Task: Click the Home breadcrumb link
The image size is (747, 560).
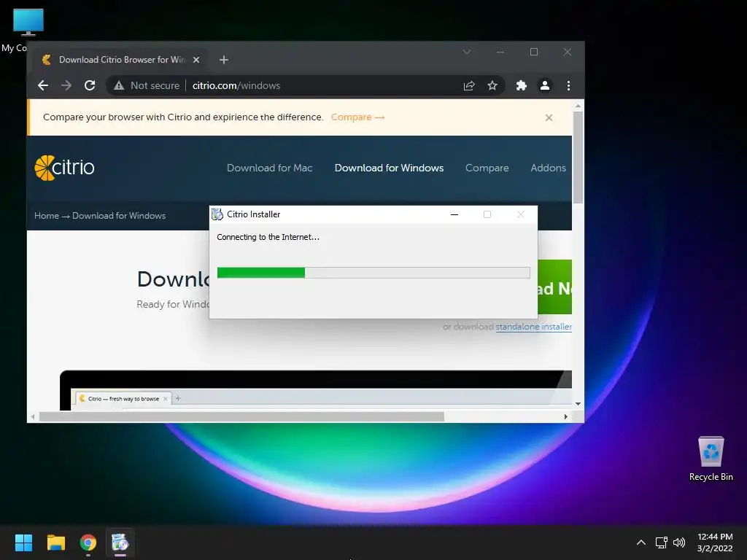Action: [x=47, y=216]
